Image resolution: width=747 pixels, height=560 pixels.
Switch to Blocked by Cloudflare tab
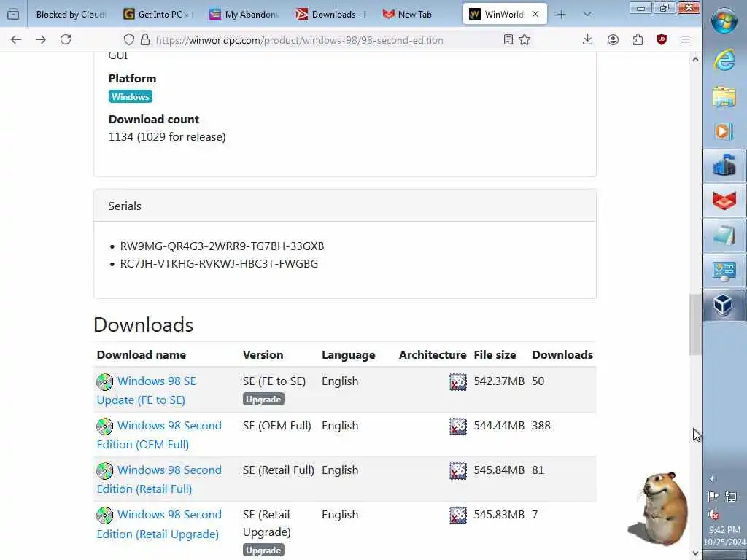71,15
